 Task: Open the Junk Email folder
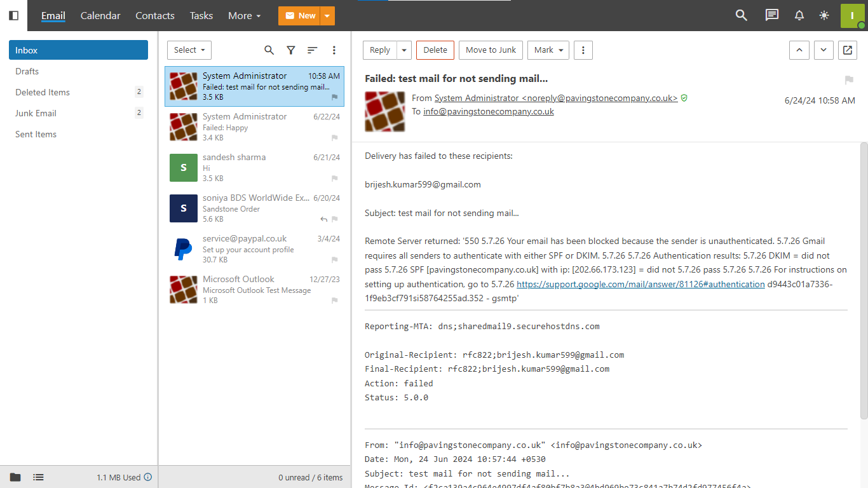click(36, 113)
